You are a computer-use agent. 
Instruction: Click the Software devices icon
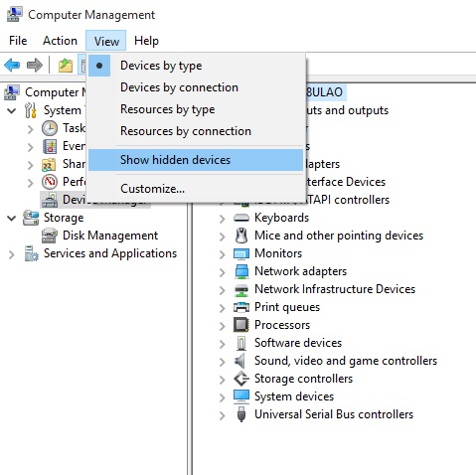click(x=241, y=343)
